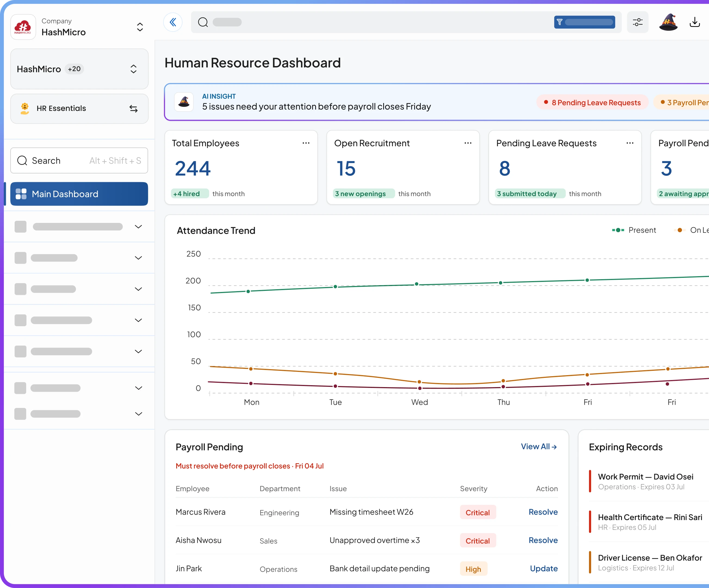Viewport: 709px width, 588px height.
Task: Click the Employee column header
Action: coord(193,489)
